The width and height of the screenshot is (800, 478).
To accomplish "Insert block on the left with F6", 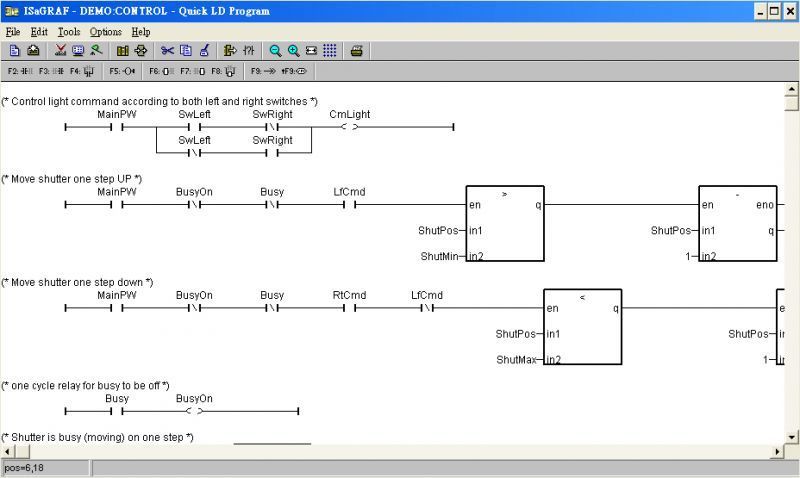I will coord(161,71).
